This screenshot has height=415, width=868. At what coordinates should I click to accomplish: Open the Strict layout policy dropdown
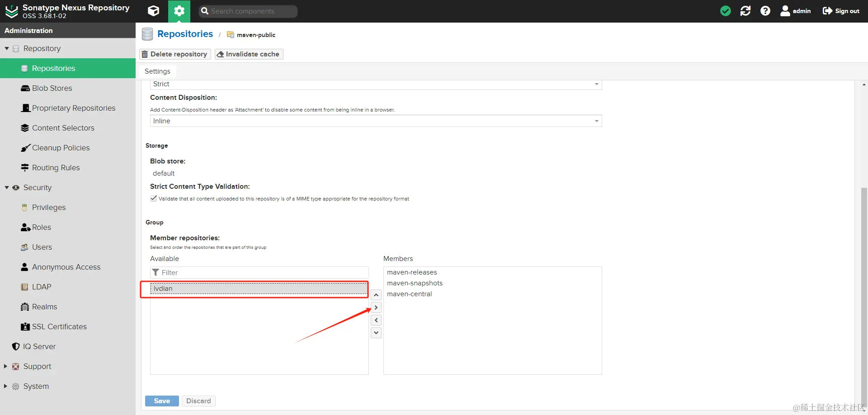coord(376,84)
